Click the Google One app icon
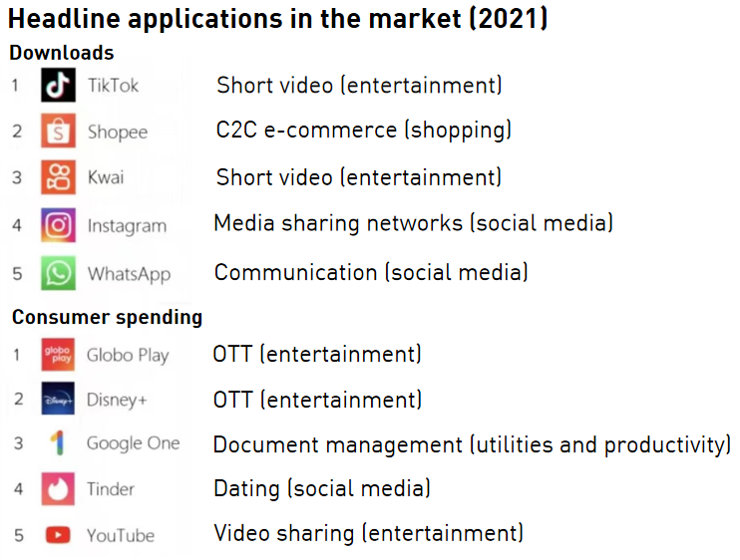Image resolution: width=740 pixels, height=560 pixels. 58,442
